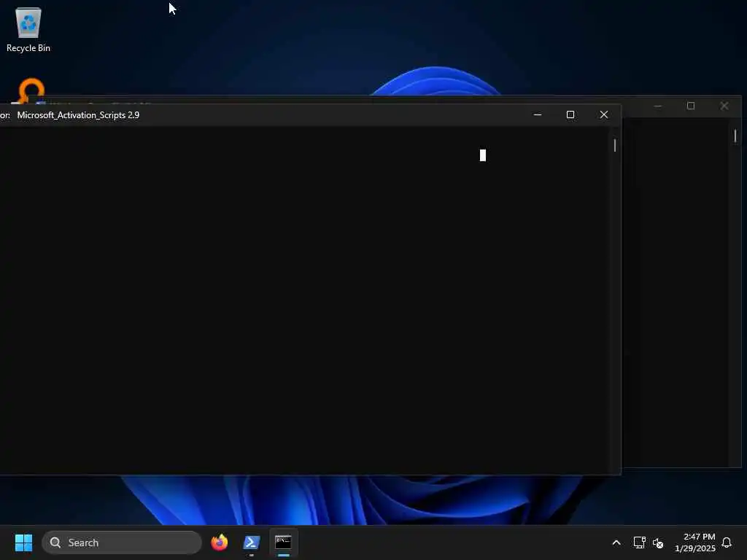Select the command prompt taskbar icon
747x560 pixels.
click(284, 542)
